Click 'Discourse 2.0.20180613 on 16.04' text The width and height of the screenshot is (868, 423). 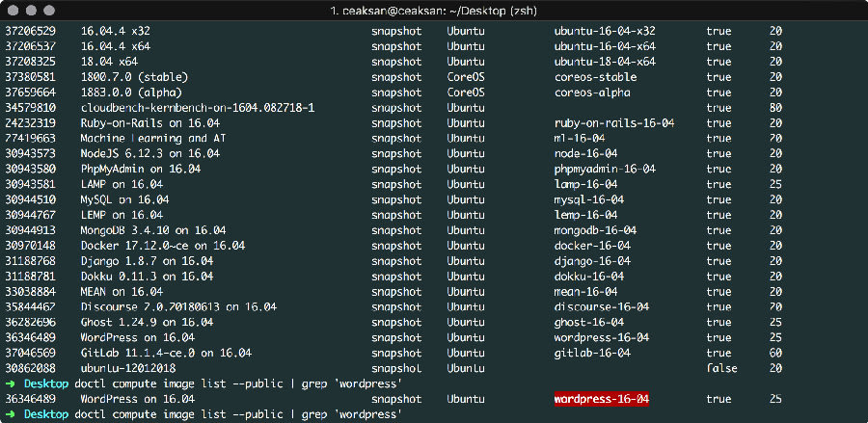coord(178,306)
